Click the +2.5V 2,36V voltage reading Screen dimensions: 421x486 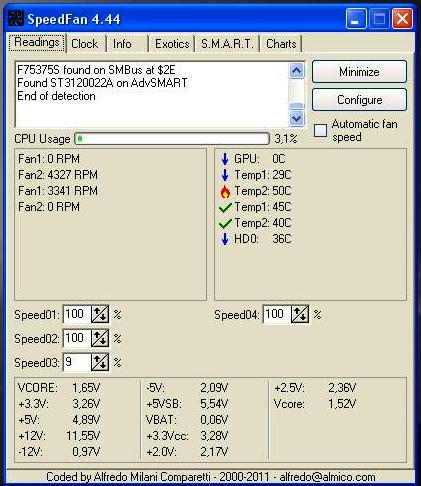(x=315, y=388)
